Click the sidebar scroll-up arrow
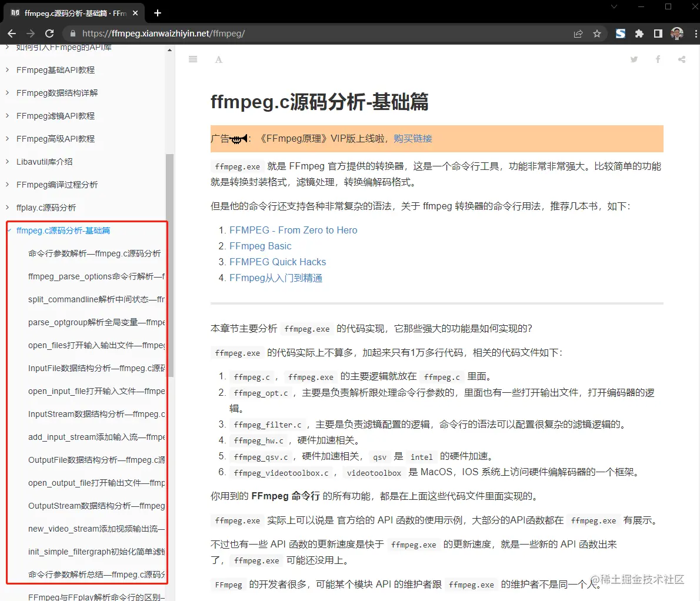Viewport: 700px width, 601px height. (x=169, y=50)
